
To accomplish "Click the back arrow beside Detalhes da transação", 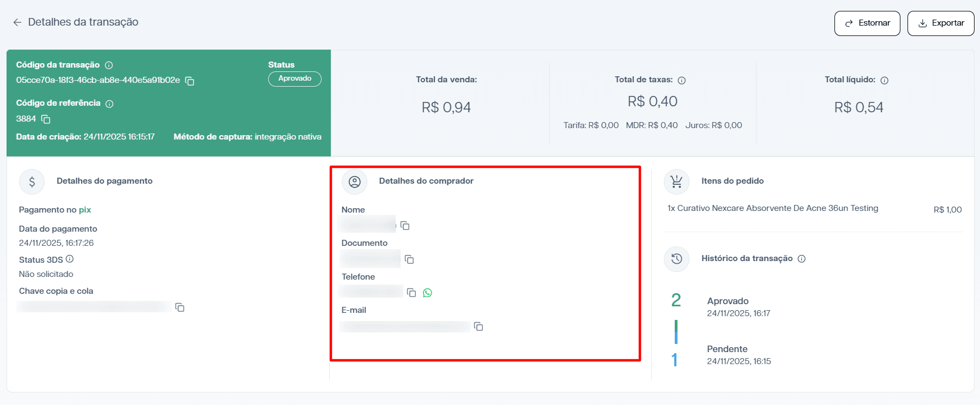I will [17, 22].
